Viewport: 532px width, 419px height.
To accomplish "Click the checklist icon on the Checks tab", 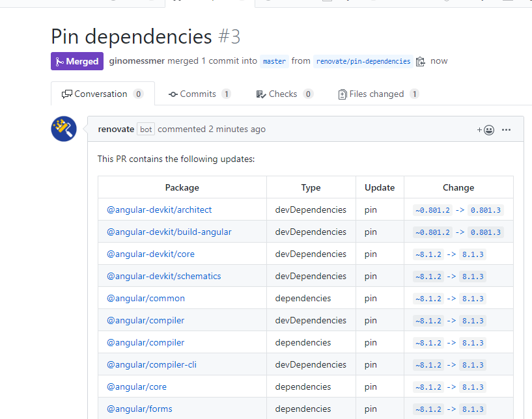I will (260, 94).
